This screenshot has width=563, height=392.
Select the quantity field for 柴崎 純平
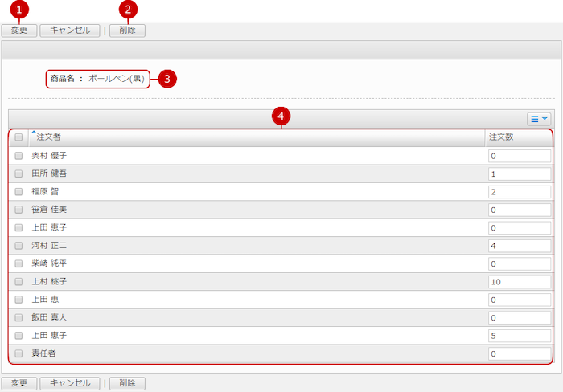[x=519, y=263]
